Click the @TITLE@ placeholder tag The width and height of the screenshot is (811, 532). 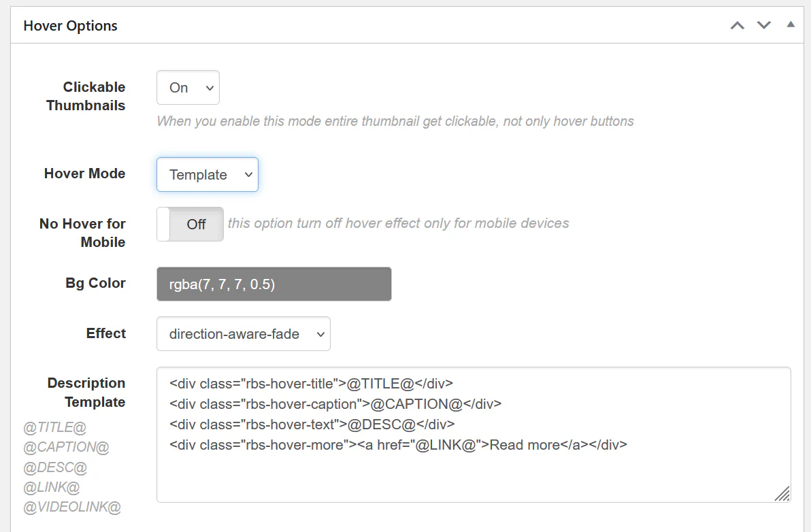click(55, 427)
